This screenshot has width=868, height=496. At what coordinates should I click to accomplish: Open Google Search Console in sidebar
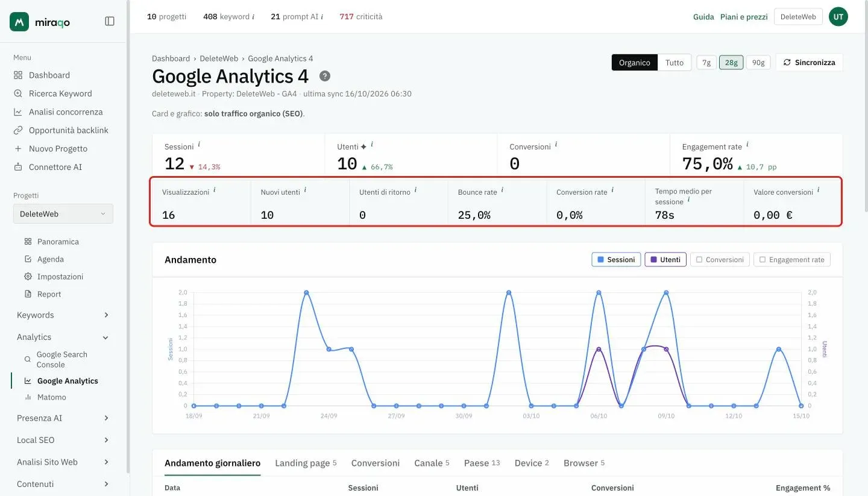(61, 359)
